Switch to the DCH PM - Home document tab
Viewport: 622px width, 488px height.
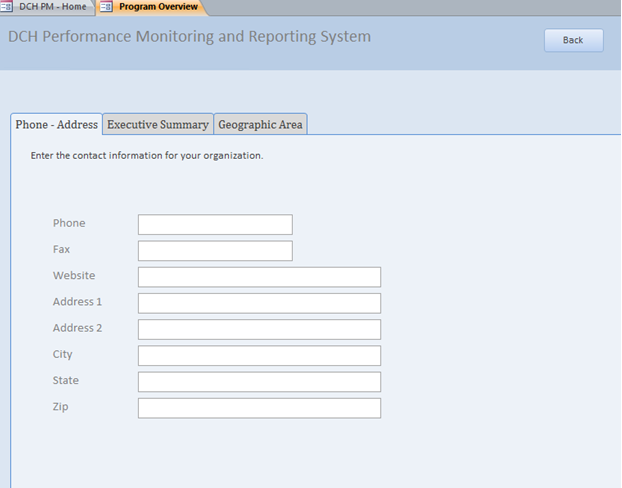click(x=52, y=7)
